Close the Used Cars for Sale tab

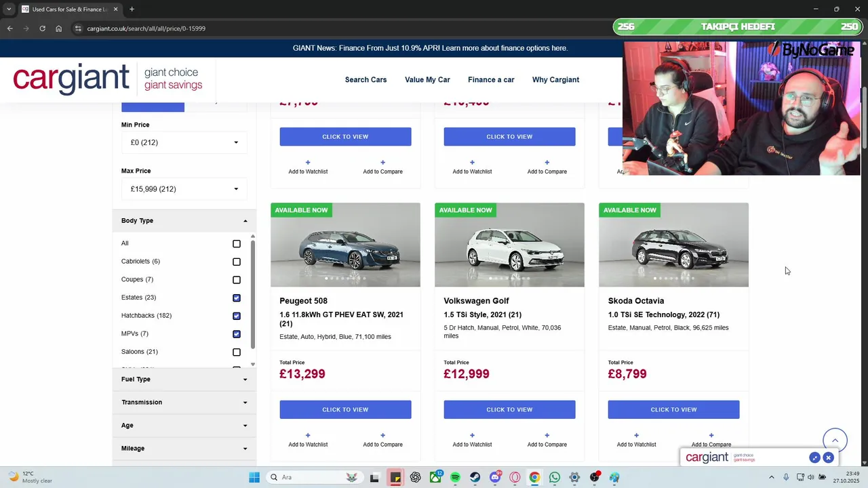click(115, 9)
